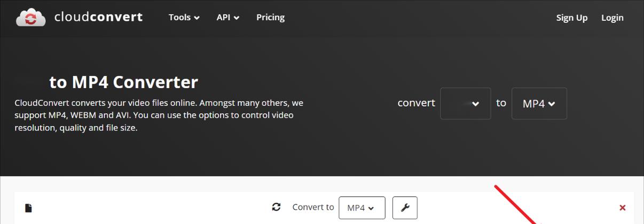Open the API menu in the navbar
This screenshot has width=644, height=224.
pos(228,17)
